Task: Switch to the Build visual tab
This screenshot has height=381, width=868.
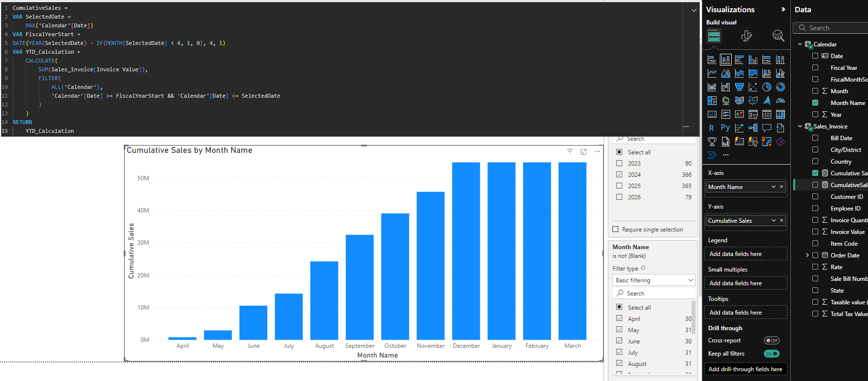Action: (x=714, y=36)
